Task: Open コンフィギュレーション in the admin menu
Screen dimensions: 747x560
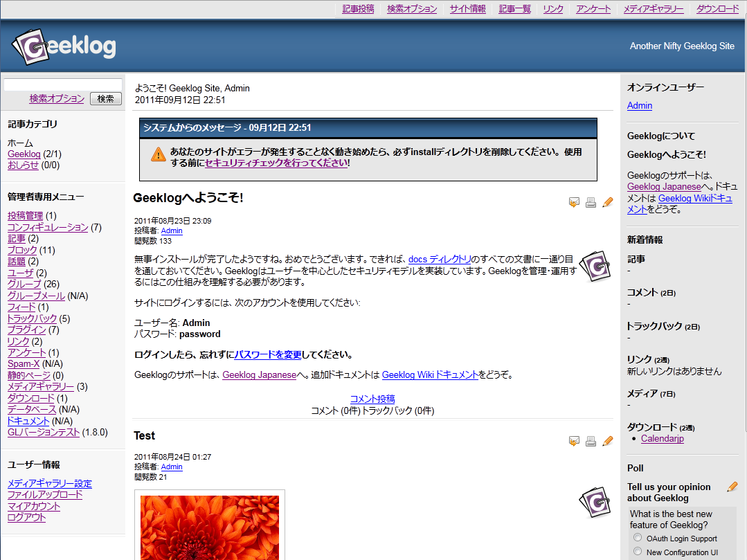Action: click(48, 227)
